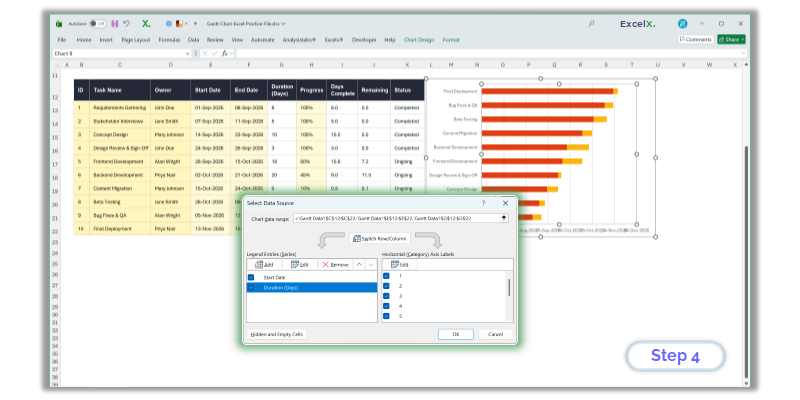Click Edit under Horizontal Axis Labels
The width and height of the screenshot is (800, 400).
coord(400,264)
